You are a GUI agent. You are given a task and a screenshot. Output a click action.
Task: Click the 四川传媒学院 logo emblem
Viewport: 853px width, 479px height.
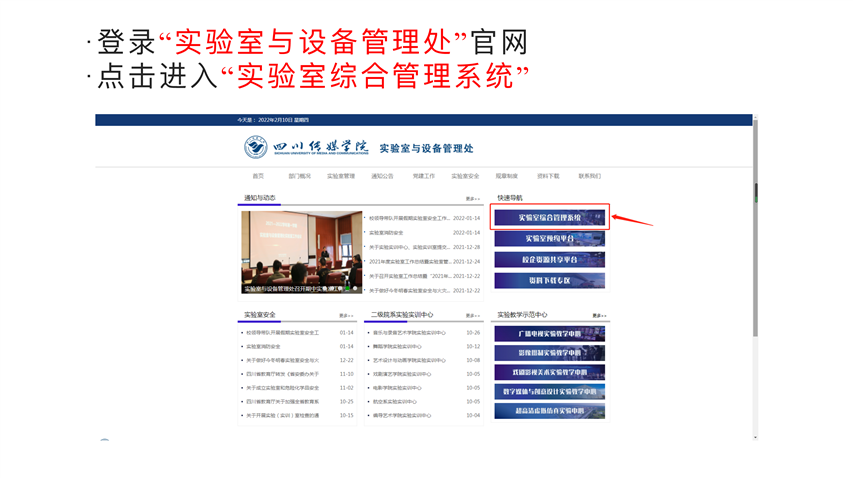pyautogui.click(x=256, y=148)
